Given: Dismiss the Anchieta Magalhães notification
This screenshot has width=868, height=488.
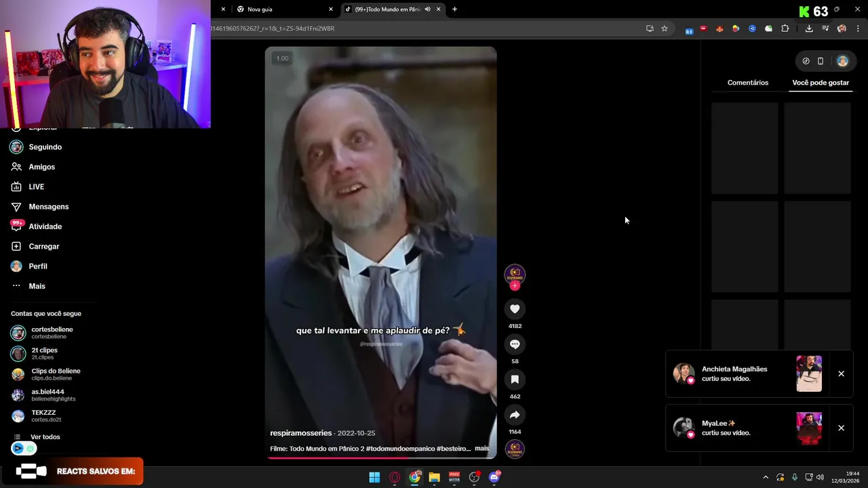Looking at the screenshot, I should (x=841, y=373).
